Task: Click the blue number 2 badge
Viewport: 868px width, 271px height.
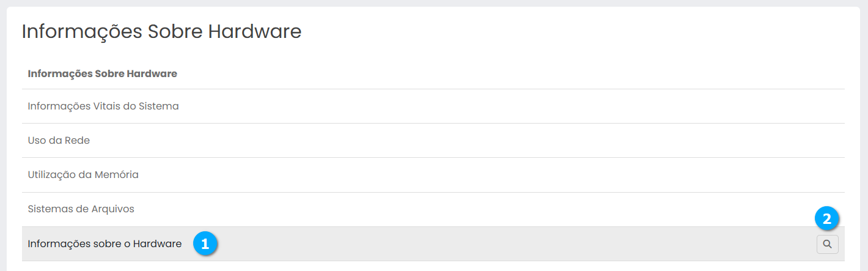Action: tap(827, 218)
